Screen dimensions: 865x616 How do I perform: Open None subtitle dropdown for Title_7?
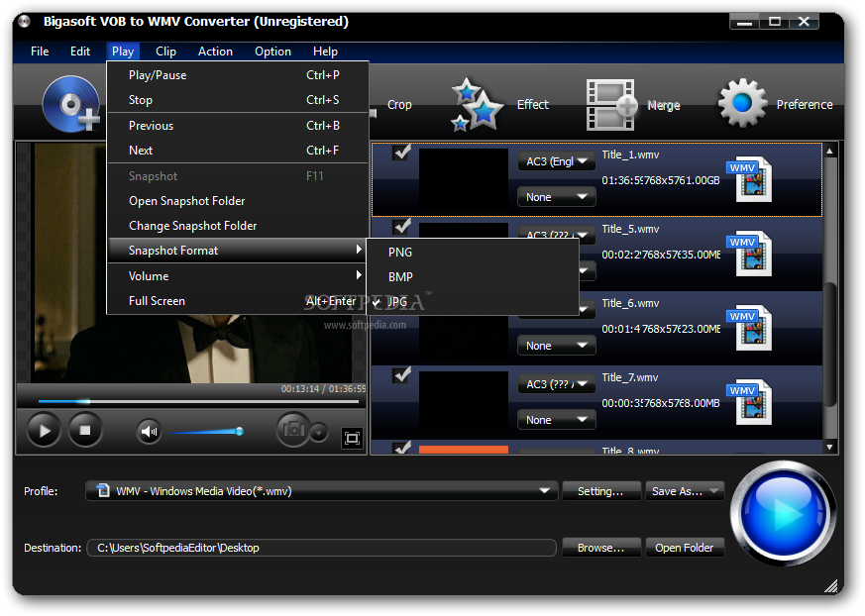coord(557,420)
